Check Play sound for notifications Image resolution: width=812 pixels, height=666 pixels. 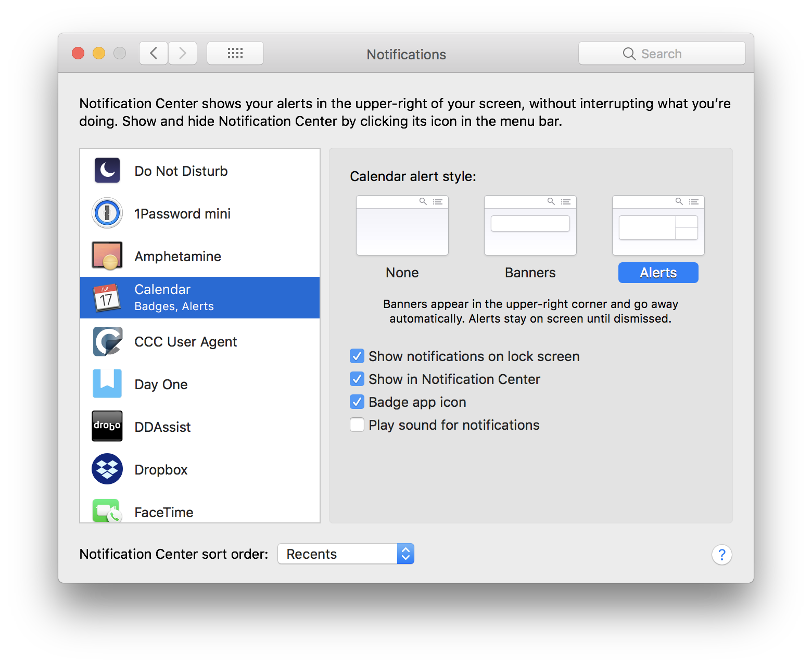coord(357,425)
